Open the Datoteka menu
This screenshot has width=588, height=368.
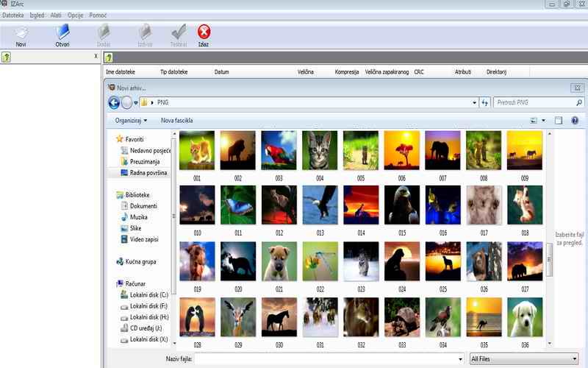tap(12, 15)
